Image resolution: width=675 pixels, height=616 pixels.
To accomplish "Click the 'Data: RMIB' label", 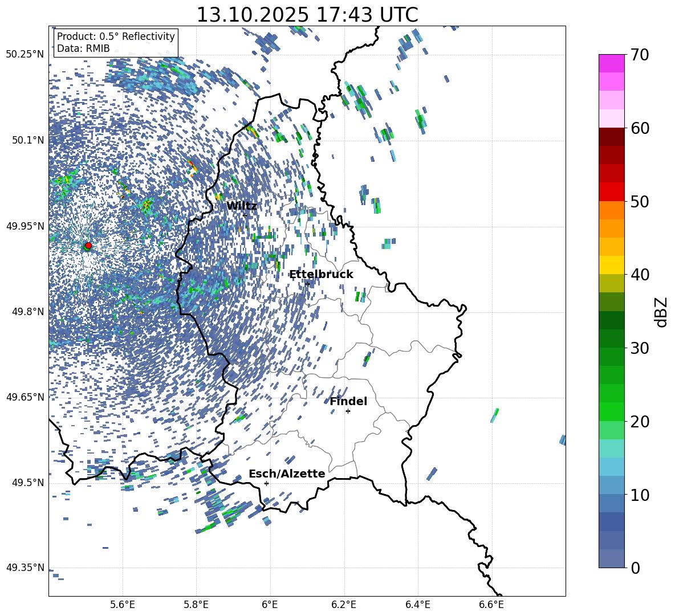I will [x=83, y=48].
